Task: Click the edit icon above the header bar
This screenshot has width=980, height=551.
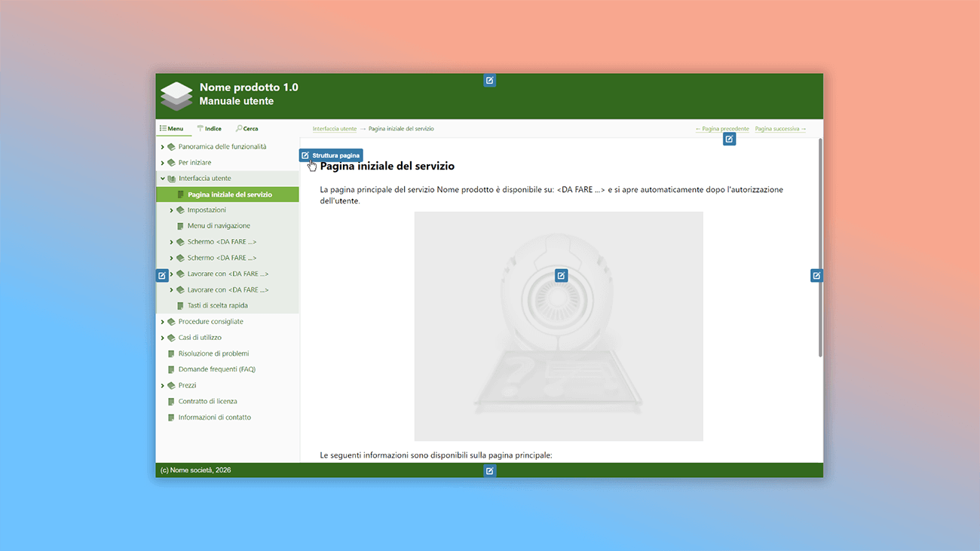Action: point(490,80)
